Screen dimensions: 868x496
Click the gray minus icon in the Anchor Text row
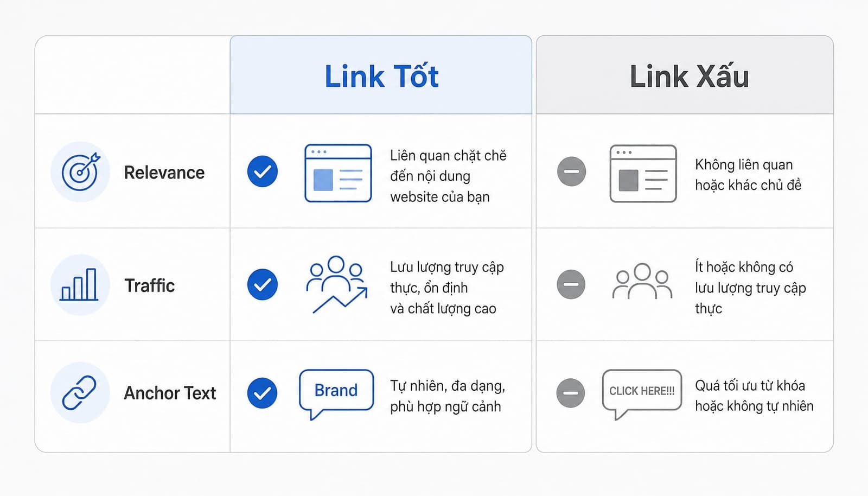pos(571,393)
